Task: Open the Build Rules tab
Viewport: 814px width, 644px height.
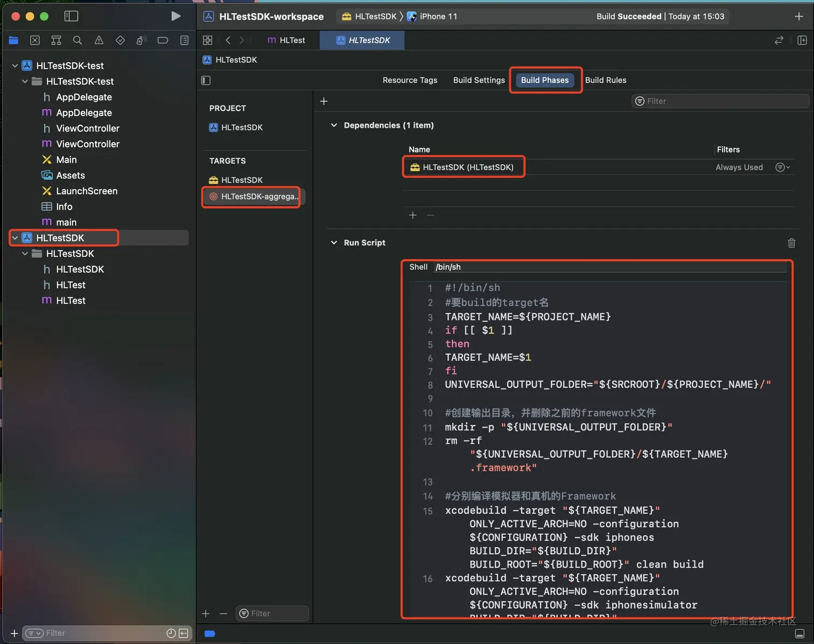Action: click(x=606, y=80)
